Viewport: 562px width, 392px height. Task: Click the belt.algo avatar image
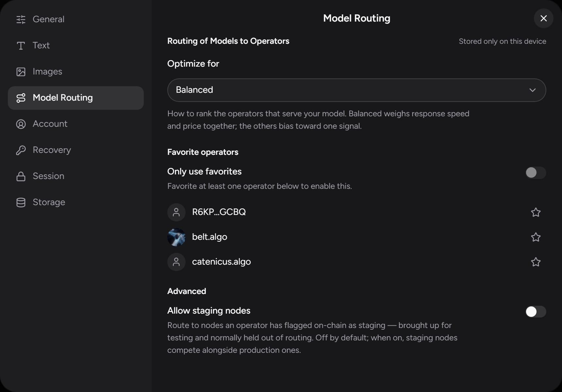click(x=176, y=237)
